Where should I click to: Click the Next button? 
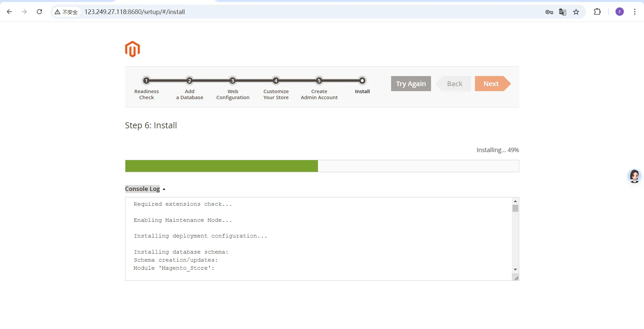pyautogui.click(x=493, y=84)
